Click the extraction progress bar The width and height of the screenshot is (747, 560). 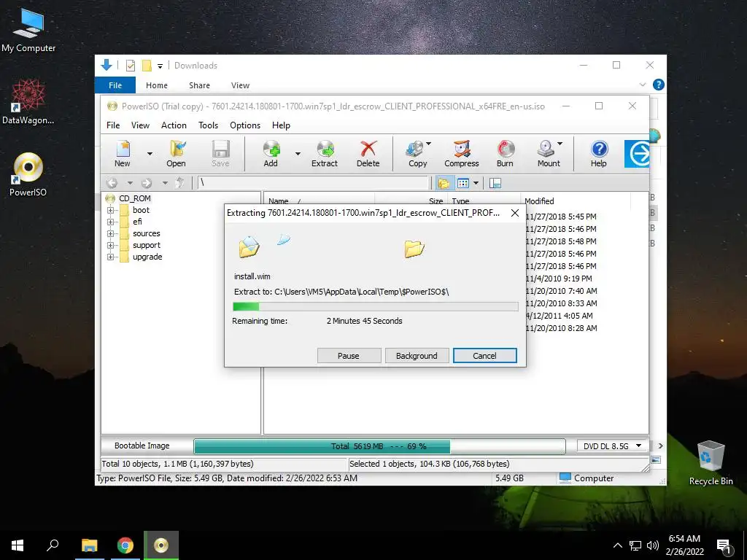point(376,306)
